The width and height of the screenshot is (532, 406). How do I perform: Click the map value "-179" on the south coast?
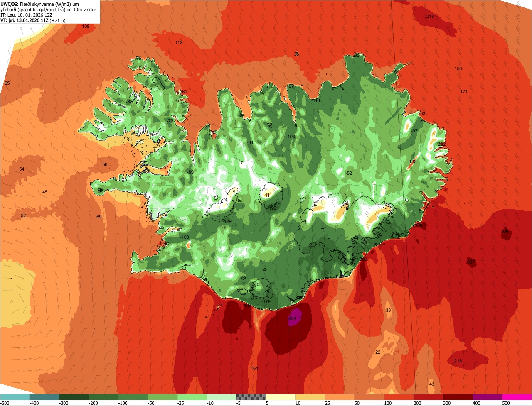(x=266, y=301)
